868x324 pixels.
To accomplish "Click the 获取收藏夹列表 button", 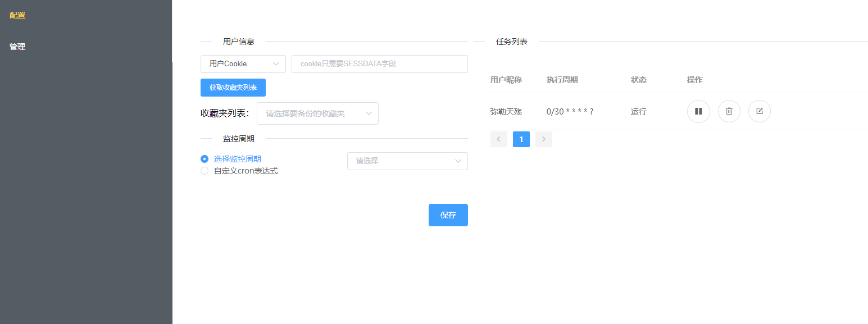I will coord(233,87).
